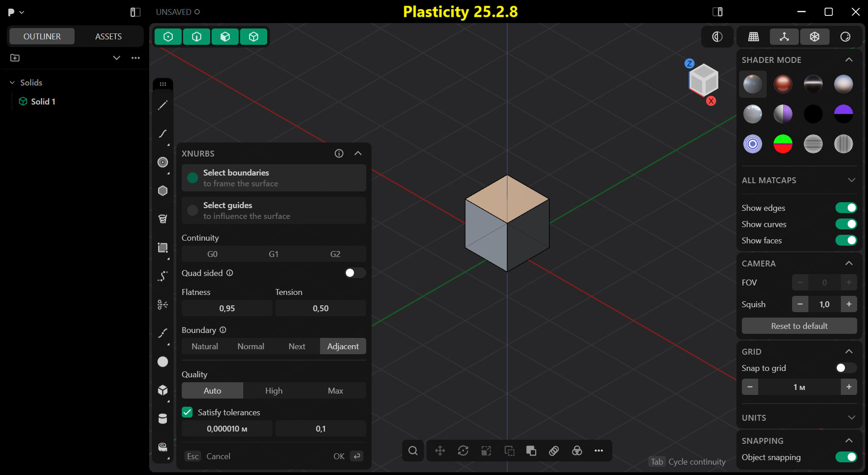The height and width of the screenshot is (475, 868).
Task: Click the first green selection mode icon
Action: [168, 37]
